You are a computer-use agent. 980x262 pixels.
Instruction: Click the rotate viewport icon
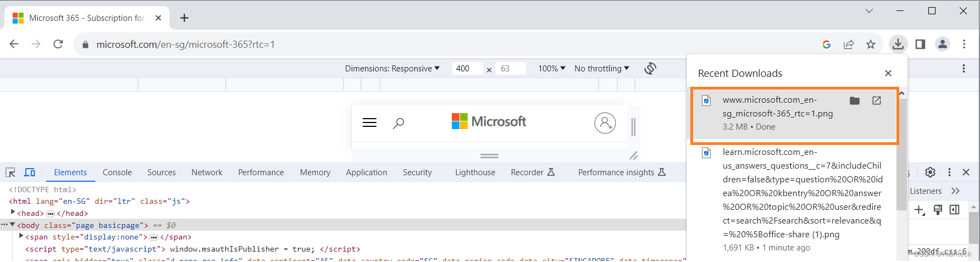pos(650,69)
